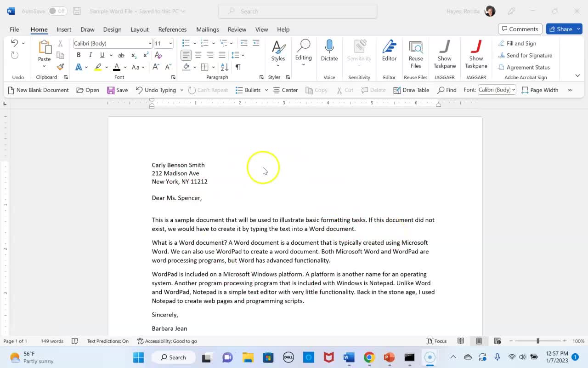Open Font dialog launcher

[173, 77]
